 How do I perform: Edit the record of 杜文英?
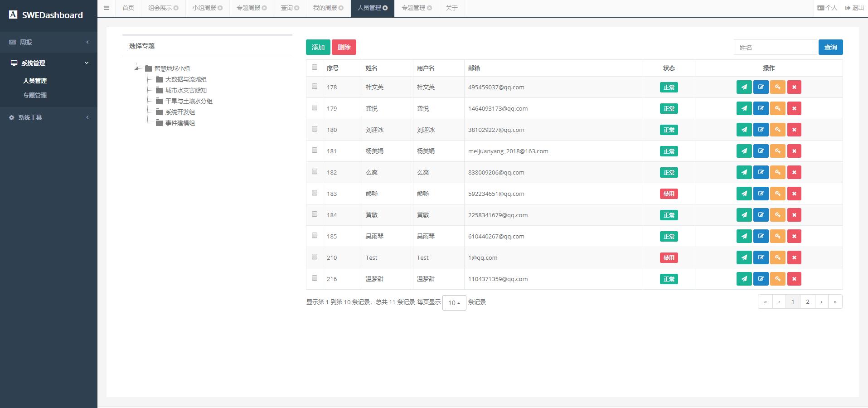[x=761, y=87]
